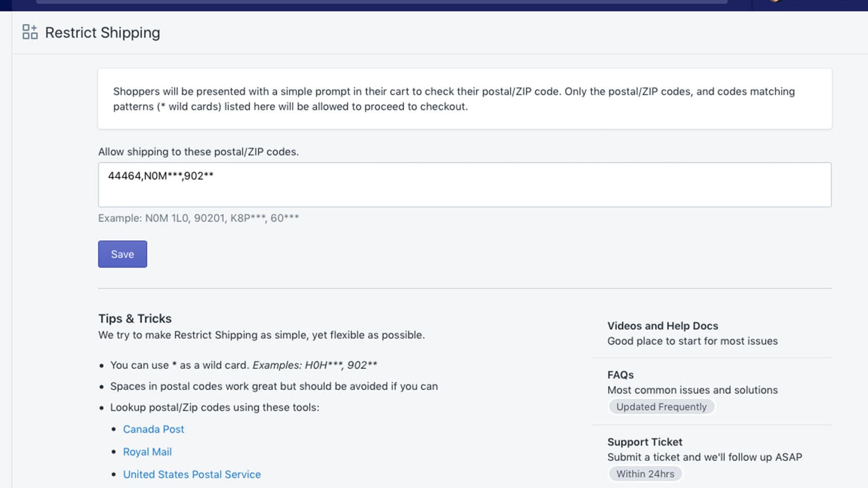Click the Tips & Tricks heading
Screen dimensions: 868x488
coord(135,318)
